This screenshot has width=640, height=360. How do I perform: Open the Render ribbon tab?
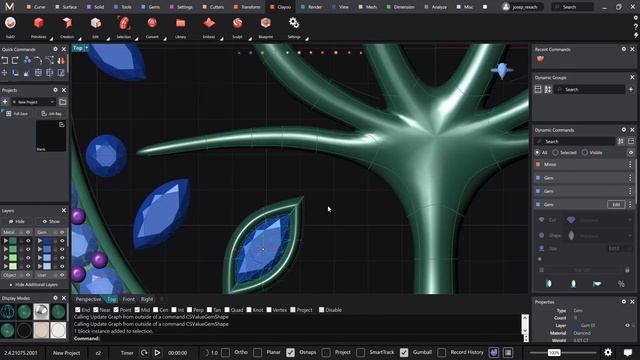311,7
